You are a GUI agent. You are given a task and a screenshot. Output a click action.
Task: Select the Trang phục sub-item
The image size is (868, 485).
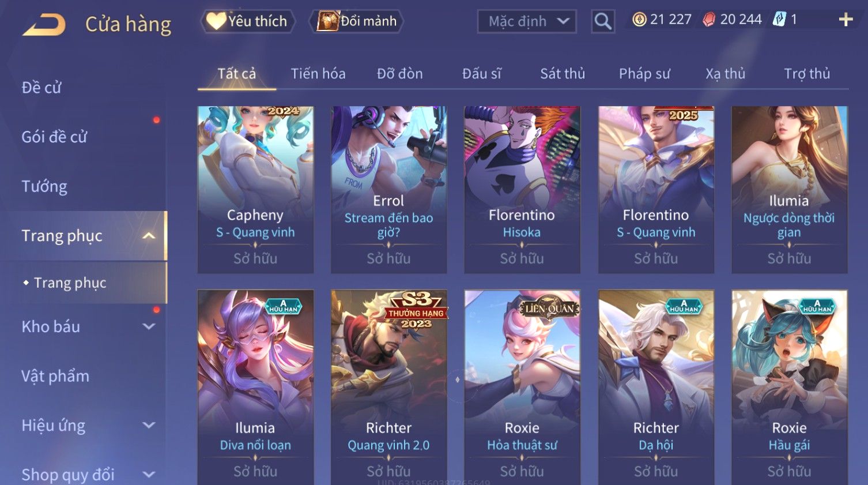(x=70, y=283)
